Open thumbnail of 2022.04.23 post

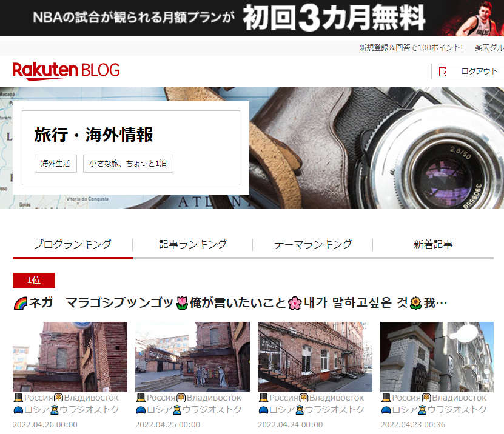point(437,357)
